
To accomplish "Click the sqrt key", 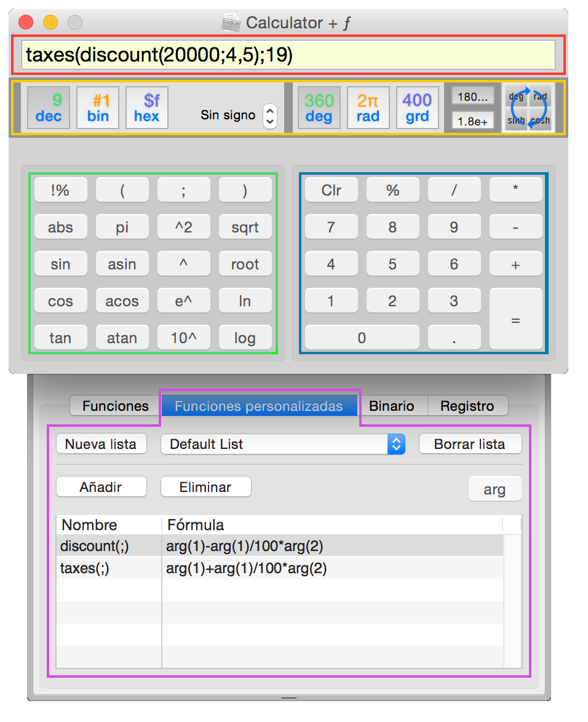I will point(245,227).
